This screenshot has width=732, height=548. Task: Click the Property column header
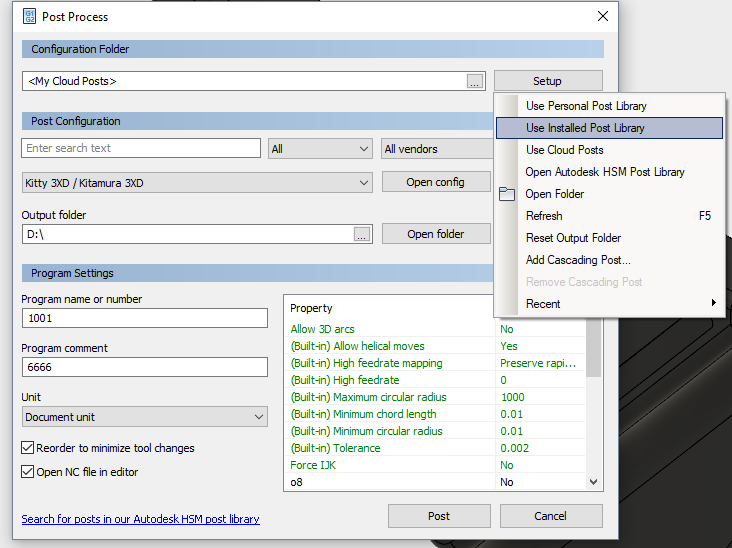[311, 308]
